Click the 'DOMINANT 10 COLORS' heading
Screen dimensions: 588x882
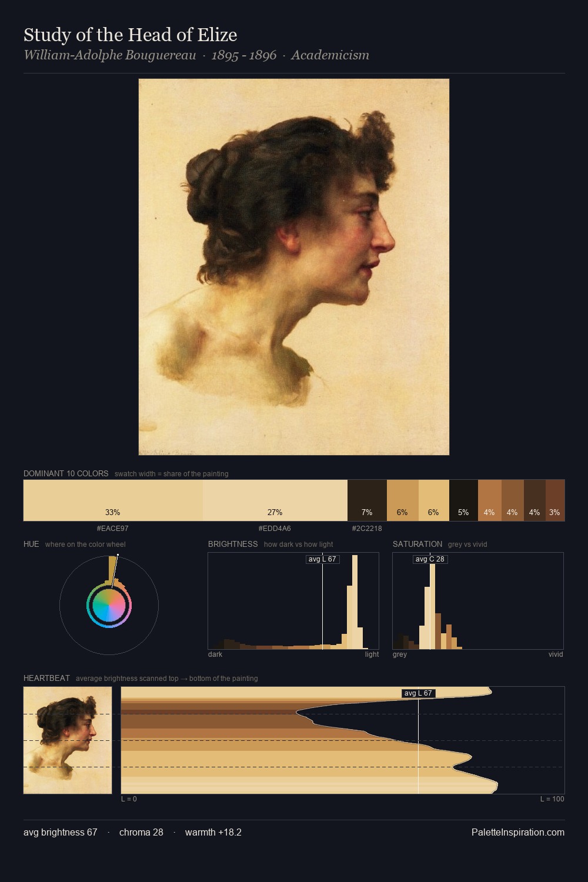point(66,473)
